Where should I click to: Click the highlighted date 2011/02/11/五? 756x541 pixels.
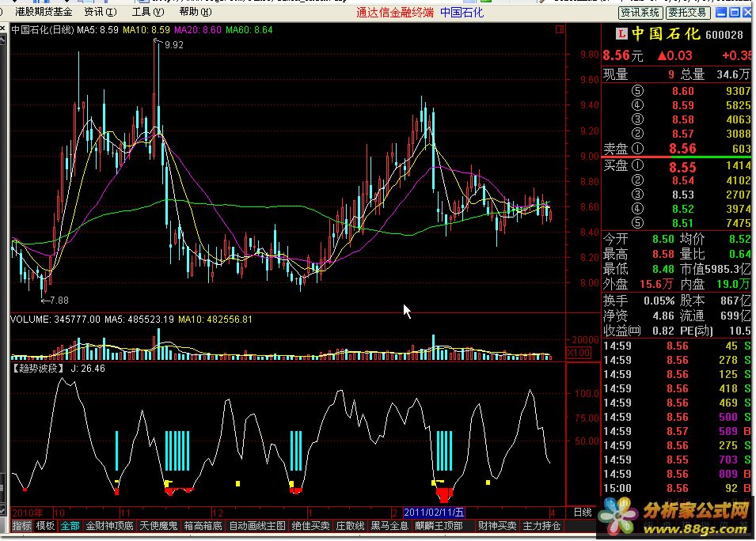point(434,512)
